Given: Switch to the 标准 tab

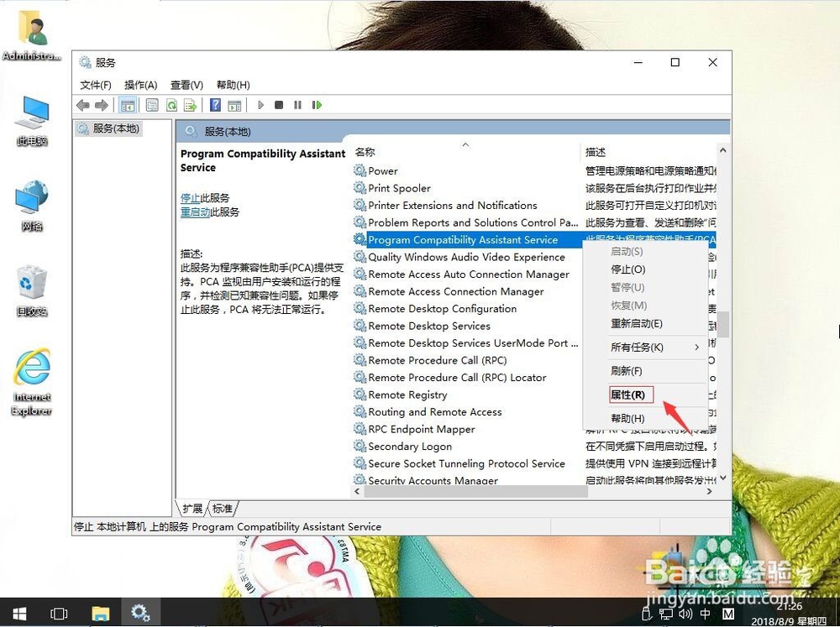Looking at the screenshot, I should pyautogui.click(x=223, y=508).
